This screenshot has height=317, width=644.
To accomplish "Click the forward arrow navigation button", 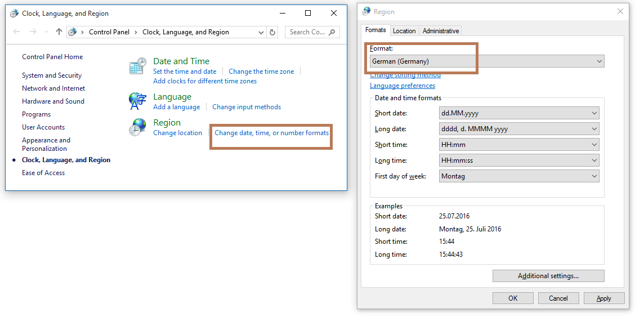I will point(33,32).
